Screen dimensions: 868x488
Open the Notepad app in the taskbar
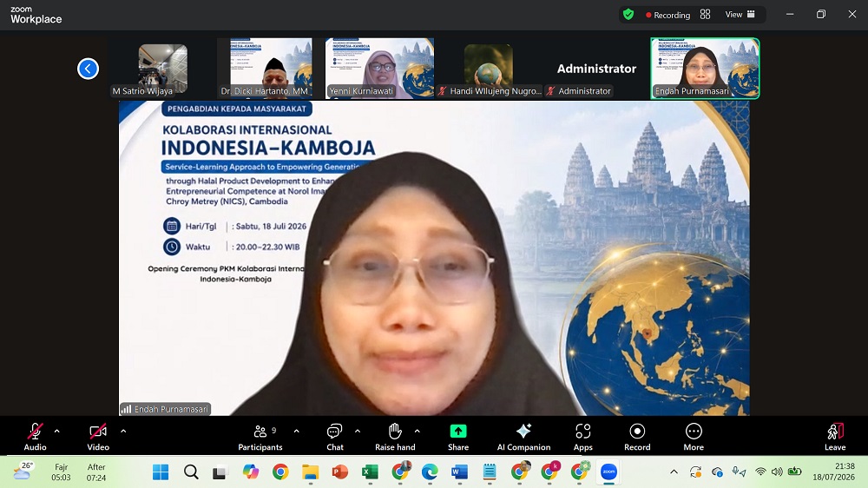[x=490, y=472]
